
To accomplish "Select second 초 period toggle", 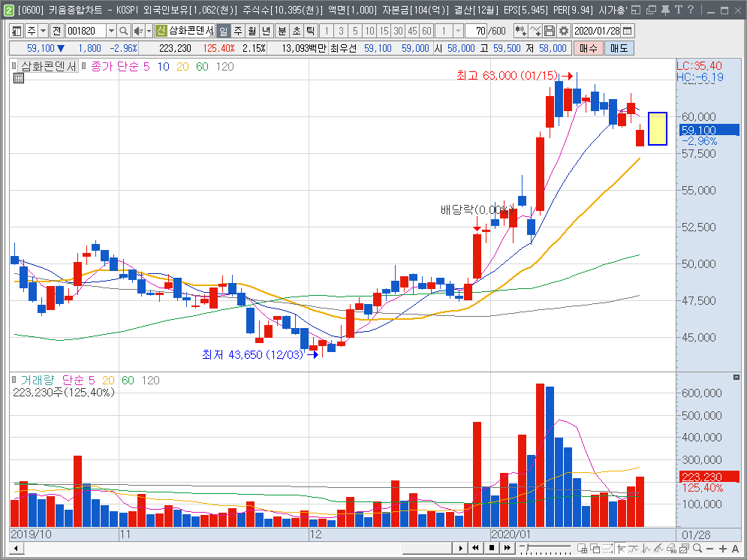I will (x=297, y=31).
